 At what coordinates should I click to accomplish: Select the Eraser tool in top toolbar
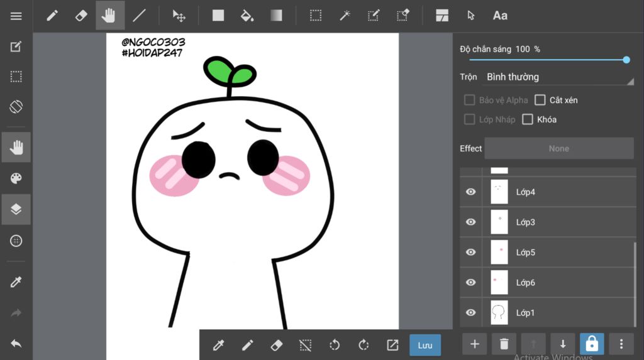(x=81, y=16)
